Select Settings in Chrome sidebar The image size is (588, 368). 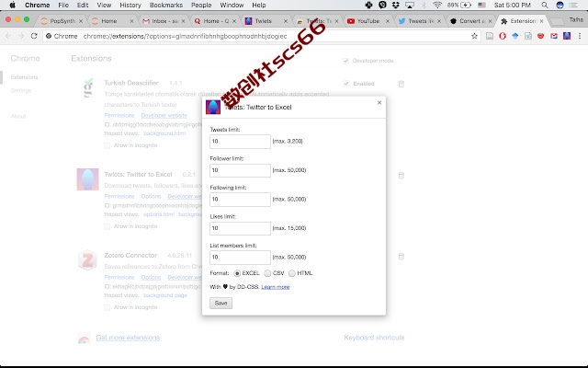21,91
